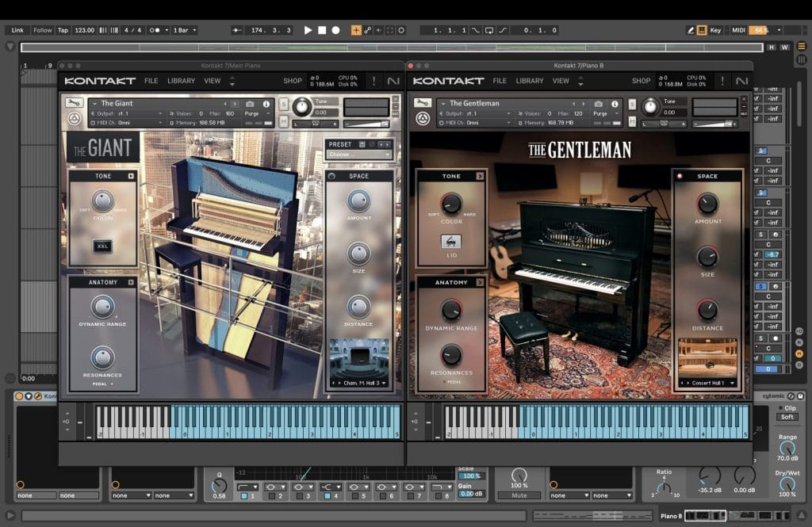Open the Tone panel arrow in The Gentleman
Image resolution: width=812 pixels, height=527 pixels.
[479, 176]
